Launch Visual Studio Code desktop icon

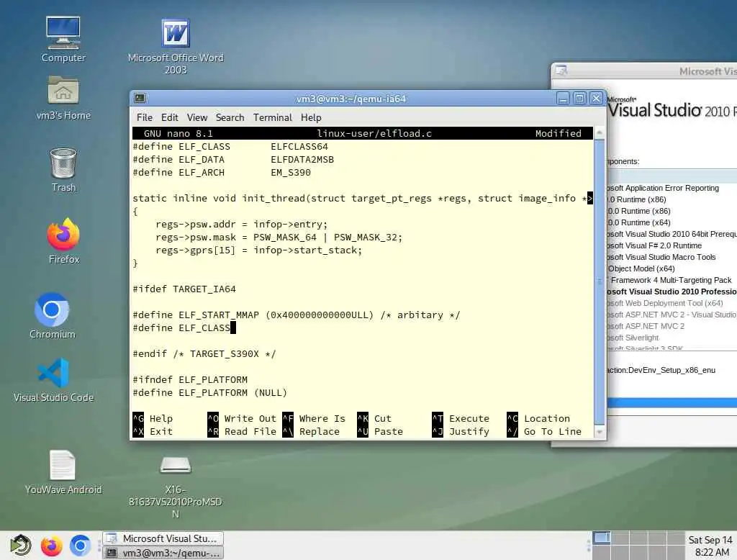(53, 380)
